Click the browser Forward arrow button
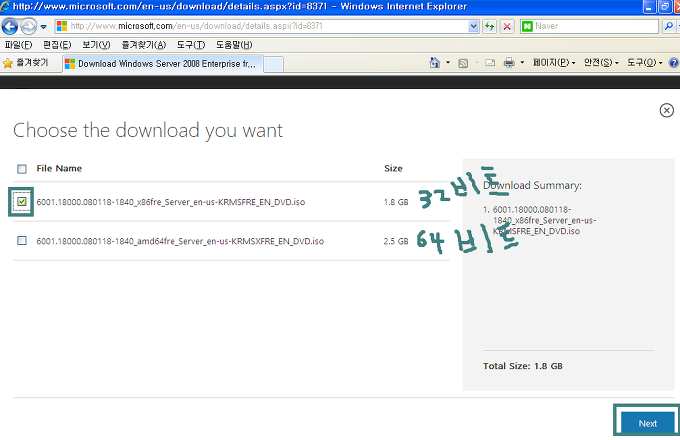The image size is (680, 440). (x=29, y=26)
